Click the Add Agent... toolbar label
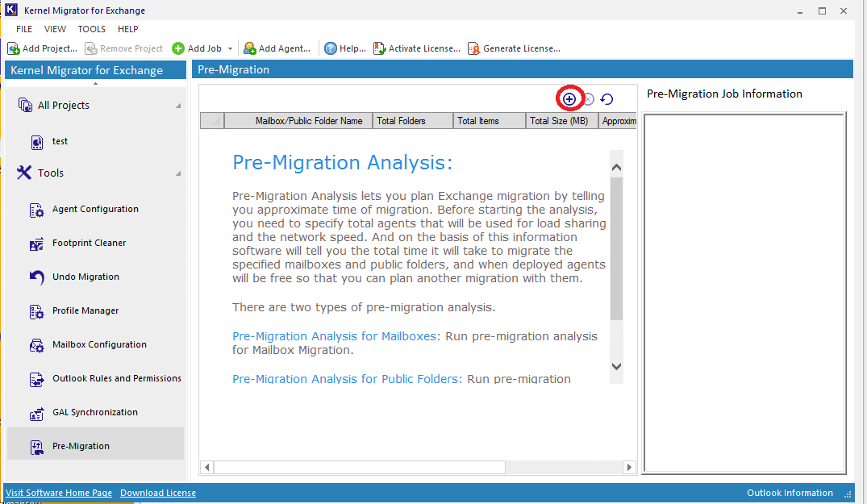Screen dimensions: 867x504 click(285, 48)
